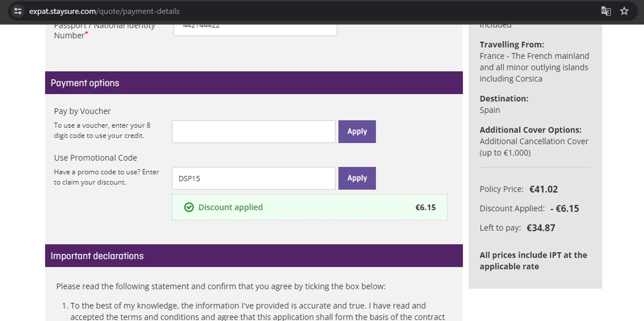Open site information icon in address bar
644x321 pixels.
(18, 11)
